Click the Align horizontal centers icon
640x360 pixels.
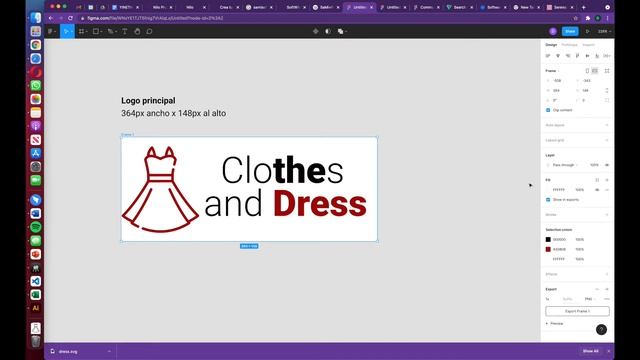coord(558,56)
